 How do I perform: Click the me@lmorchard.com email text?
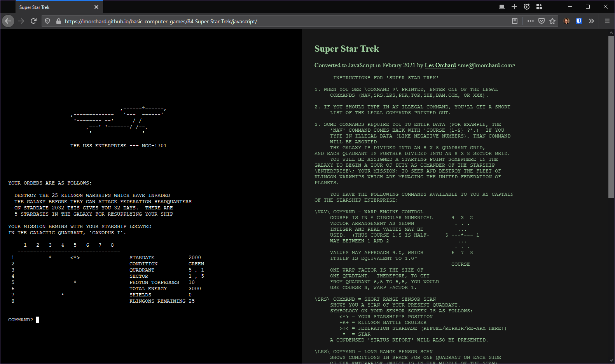point(487,65)
